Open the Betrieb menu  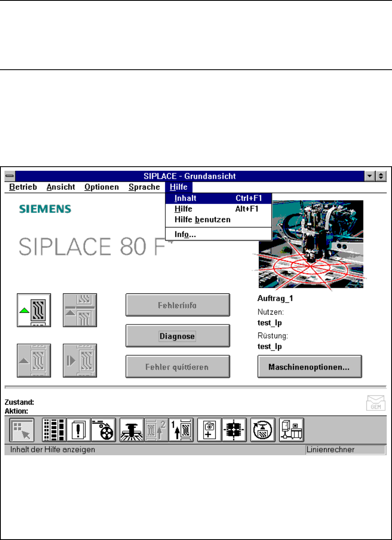[23, 187]
